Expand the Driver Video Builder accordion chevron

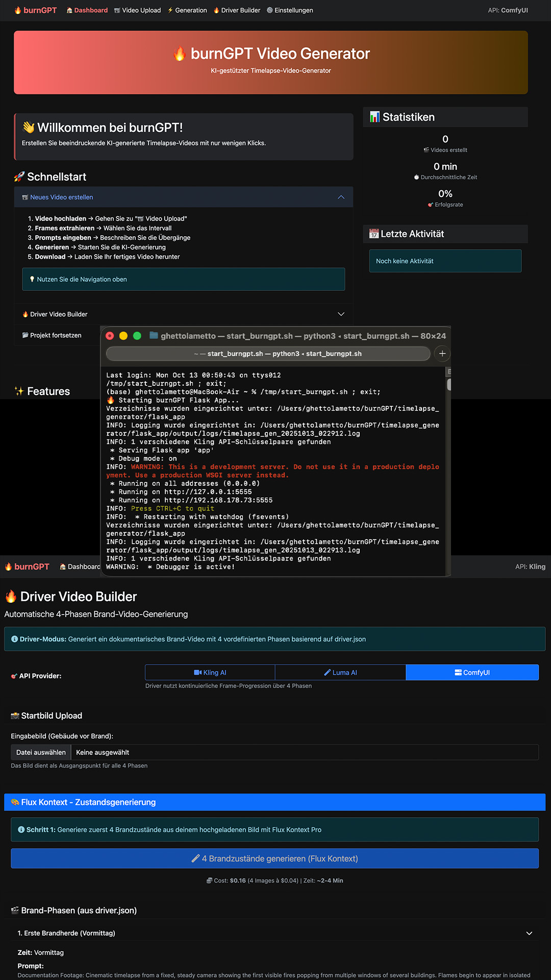(x=341, y=314)
